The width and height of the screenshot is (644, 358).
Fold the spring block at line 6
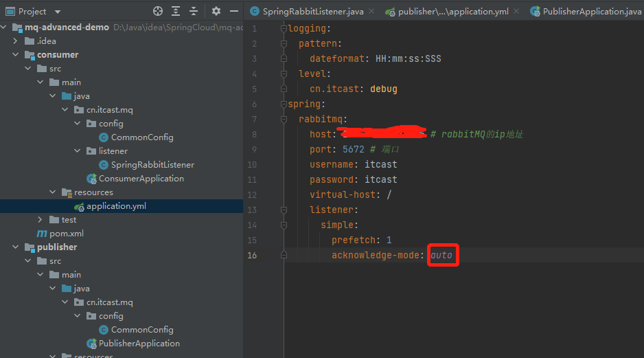tap(284, 104)
